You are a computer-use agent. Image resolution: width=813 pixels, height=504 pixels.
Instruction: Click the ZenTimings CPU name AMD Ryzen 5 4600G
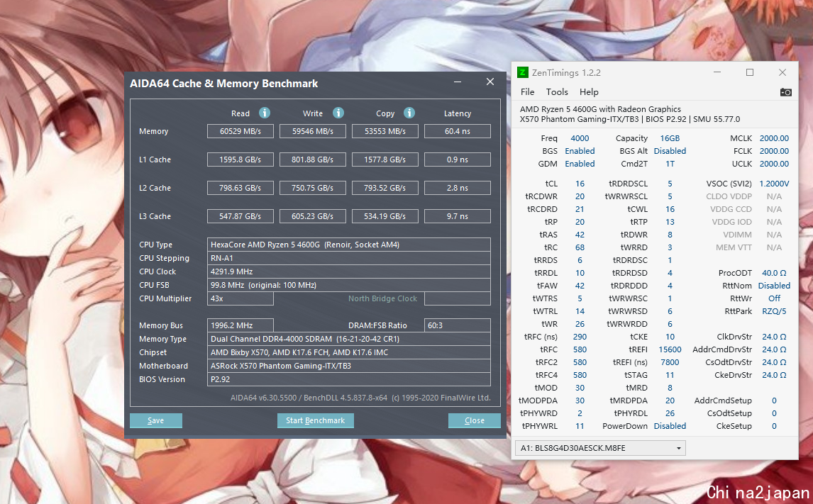click(600, 109)
